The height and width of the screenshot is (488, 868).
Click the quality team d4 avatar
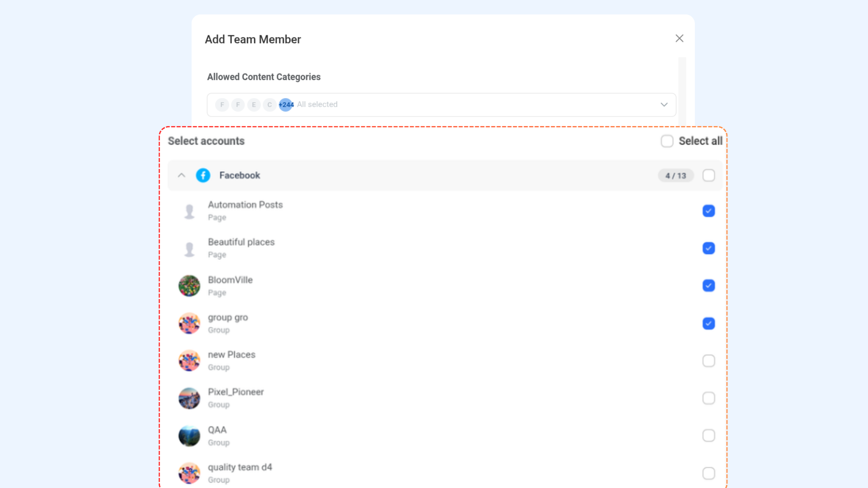(x=189, y=473)
